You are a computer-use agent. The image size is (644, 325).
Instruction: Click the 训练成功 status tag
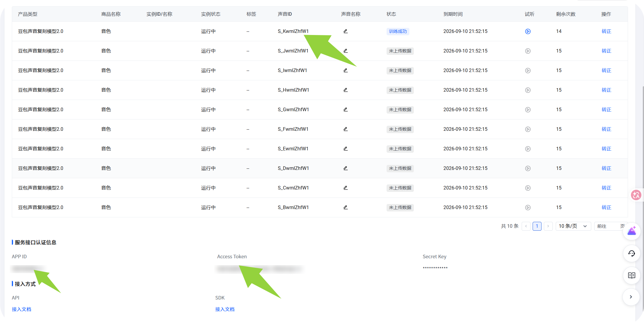coord(398,31)
